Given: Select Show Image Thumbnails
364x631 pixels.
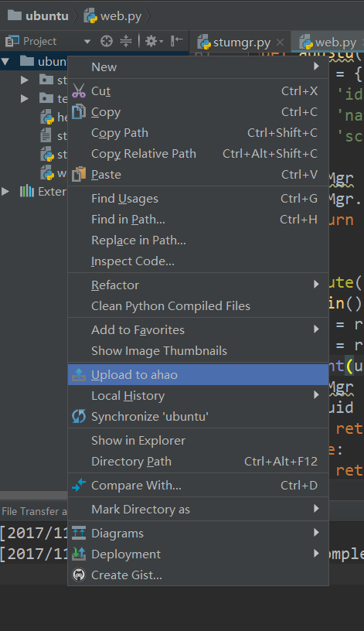Looking at the screenshot, I should [199, 351].
